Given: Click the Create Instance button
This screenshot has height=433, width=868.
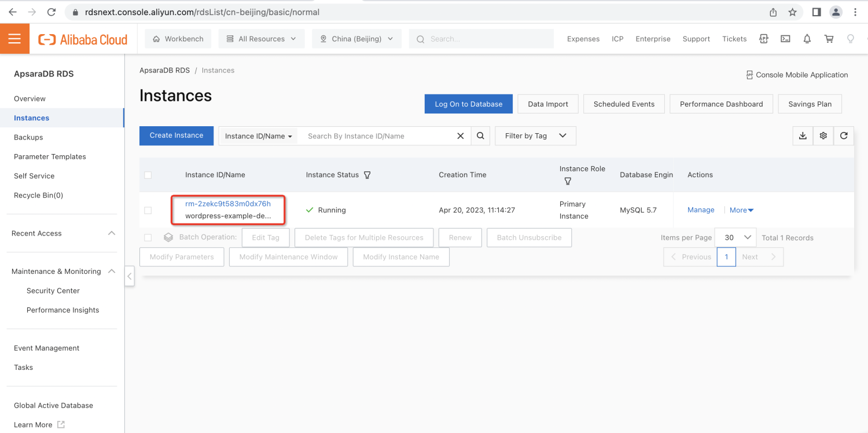Looking at the screenshot, I should pyautogui.click(x=176, y=135).
